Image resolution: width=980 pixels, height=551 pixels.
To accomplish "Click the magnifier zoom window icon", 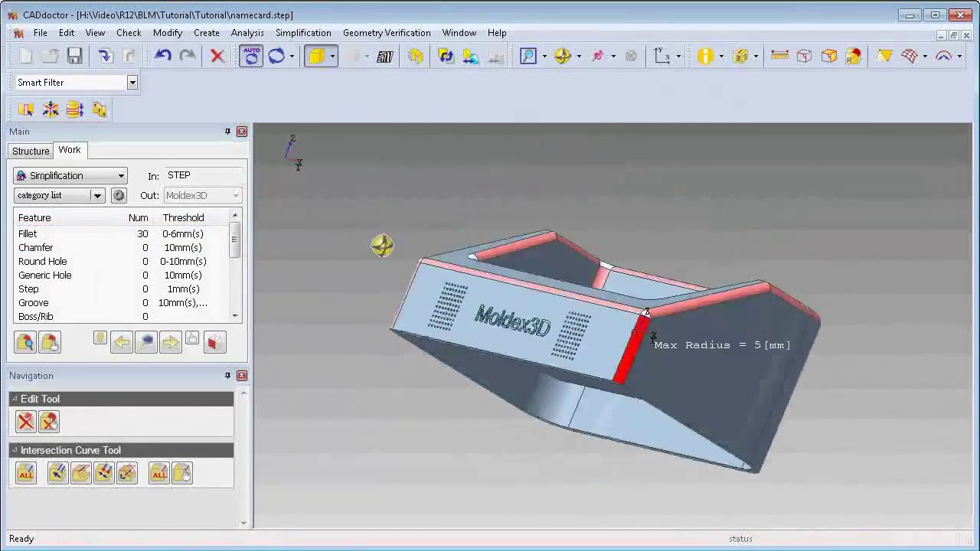I will [x=528, y=56].
